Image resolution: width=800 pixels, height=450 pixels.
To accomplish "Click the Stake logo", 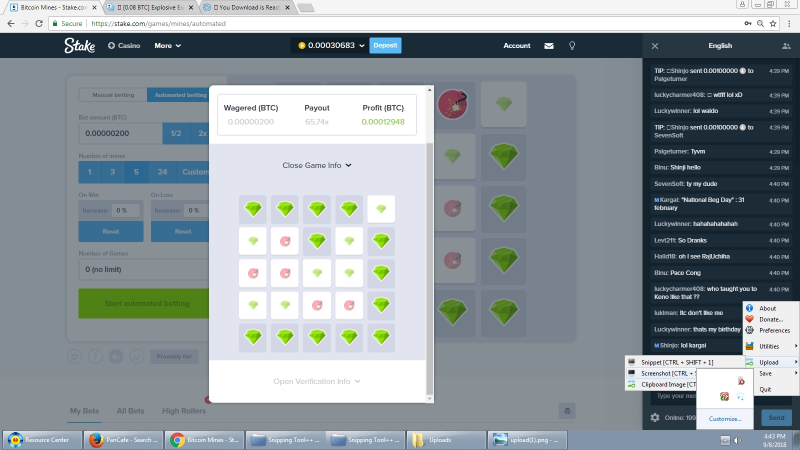I will (x=80, y=45).
